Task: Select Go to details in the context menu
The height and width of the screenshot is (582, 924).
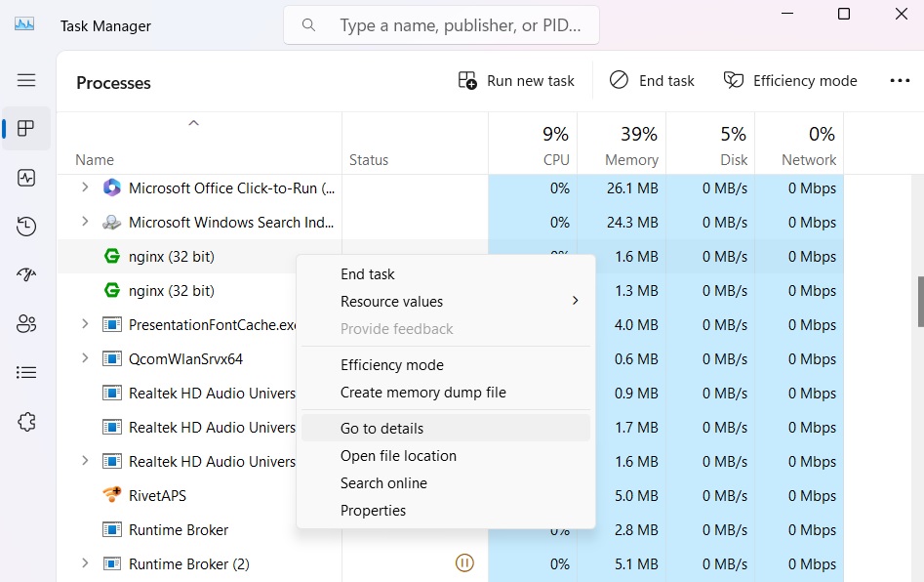Action: coord(382,428)
